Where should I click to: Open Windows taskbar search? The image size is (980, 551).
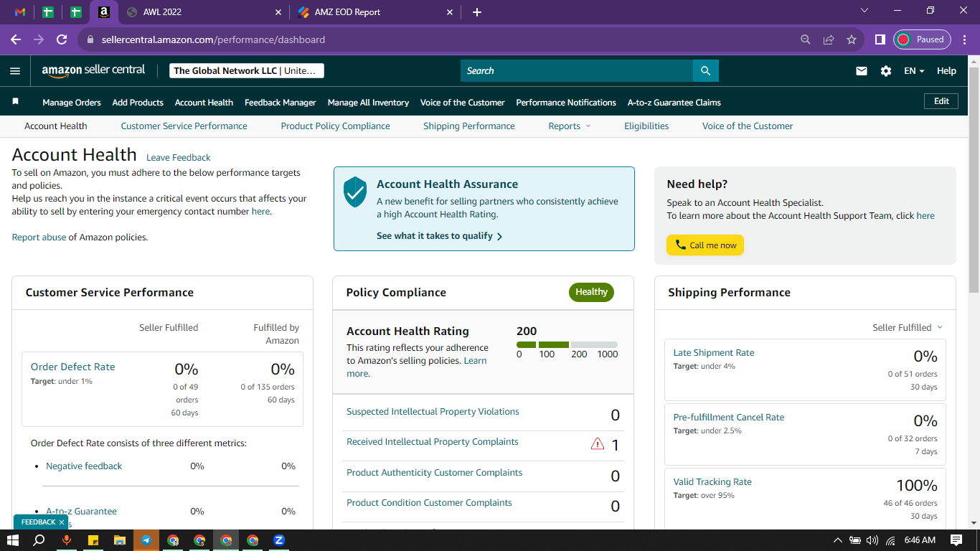(x=39, y=540)
